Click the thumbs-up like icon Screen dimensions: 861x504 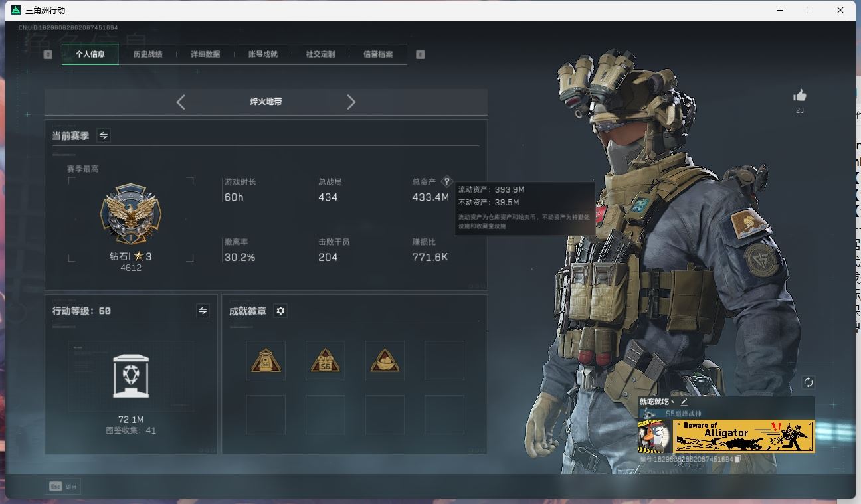pyautogui.click(x=799, y=96)
